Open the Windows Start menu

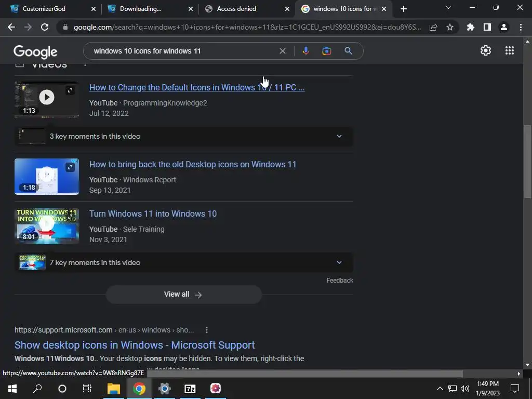tap(12, 388)
